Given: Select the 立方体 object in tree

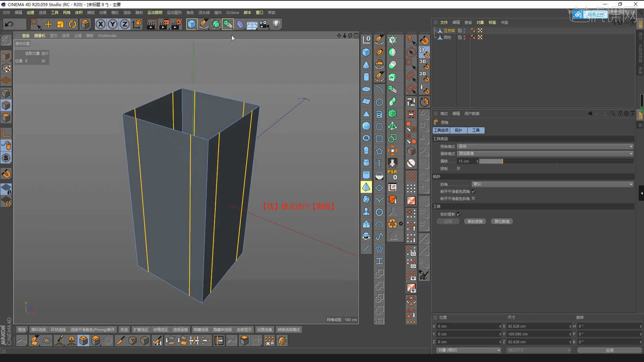Looking at the screenshot, I should coord(449,31).
